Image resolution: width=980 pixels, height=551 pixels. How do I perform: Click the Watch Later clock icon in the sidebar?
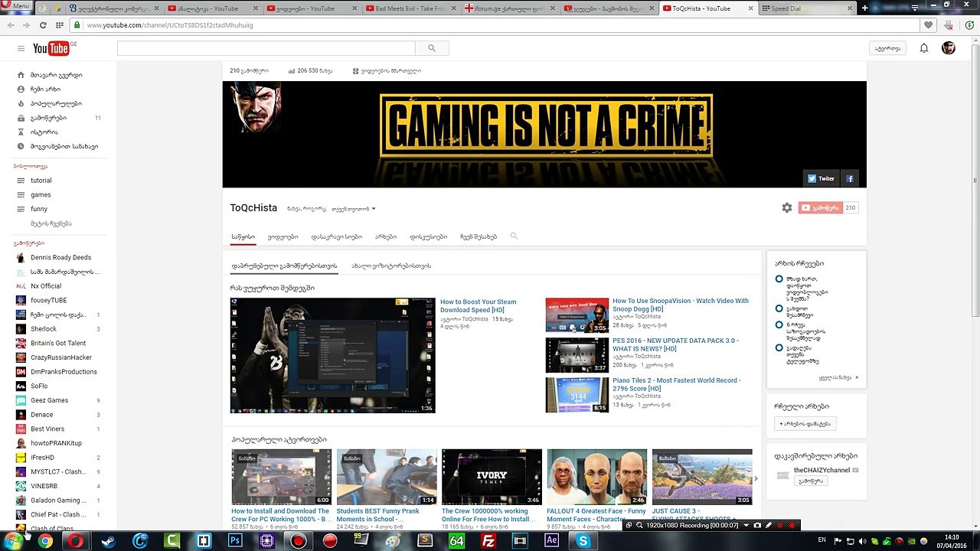(21, 146)
